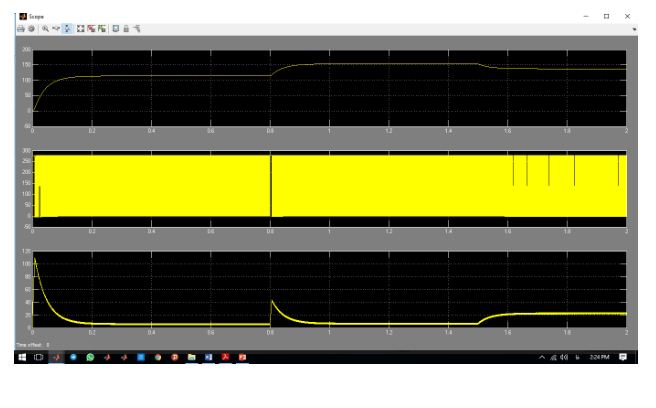Viewport: 656px width, 408px height.
Task: Click inside the top scope plot axes
Action: [x=329, y=88]
